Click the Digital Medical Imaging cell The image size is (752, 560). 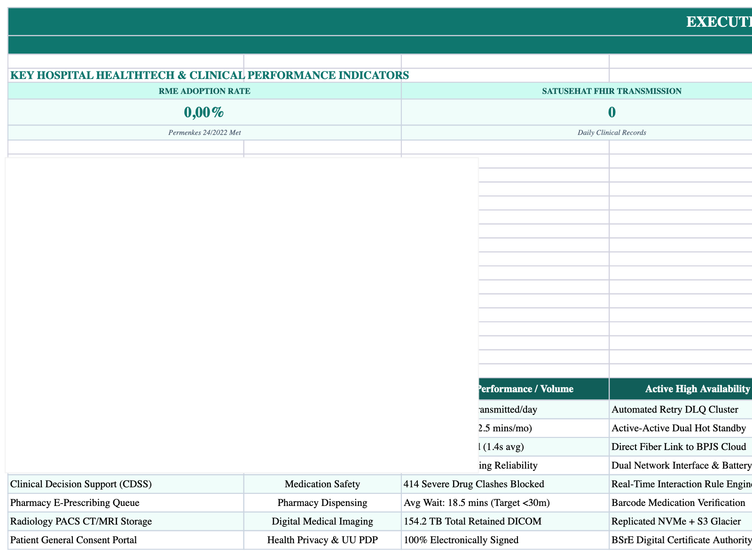(x=322, y=521)
